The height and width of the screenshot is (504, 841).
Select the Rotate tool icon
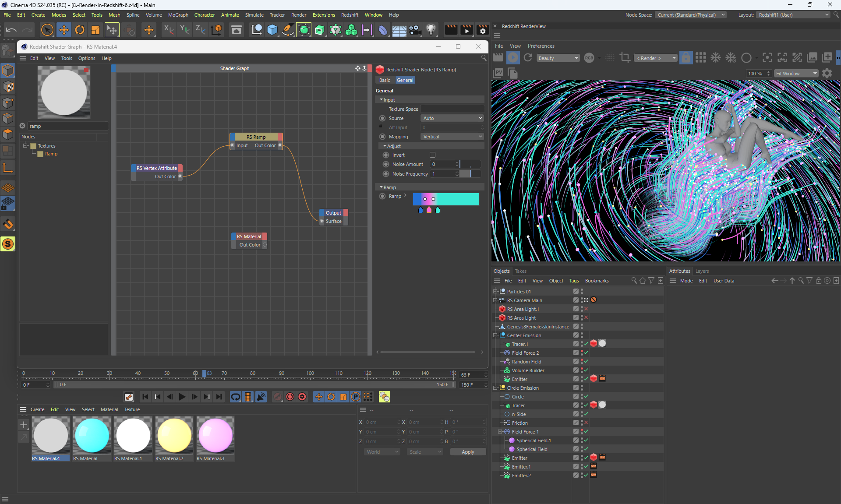click(80, 30)
